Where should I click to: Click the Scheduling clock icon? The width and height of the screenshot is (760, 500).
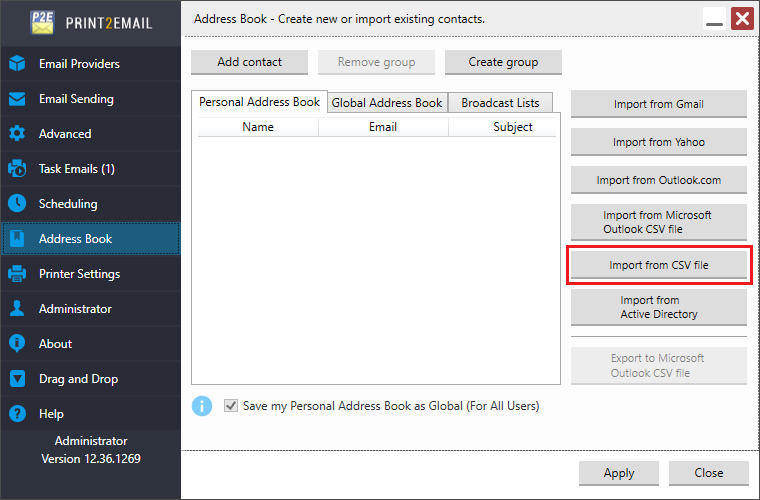(x=17, y=204)
